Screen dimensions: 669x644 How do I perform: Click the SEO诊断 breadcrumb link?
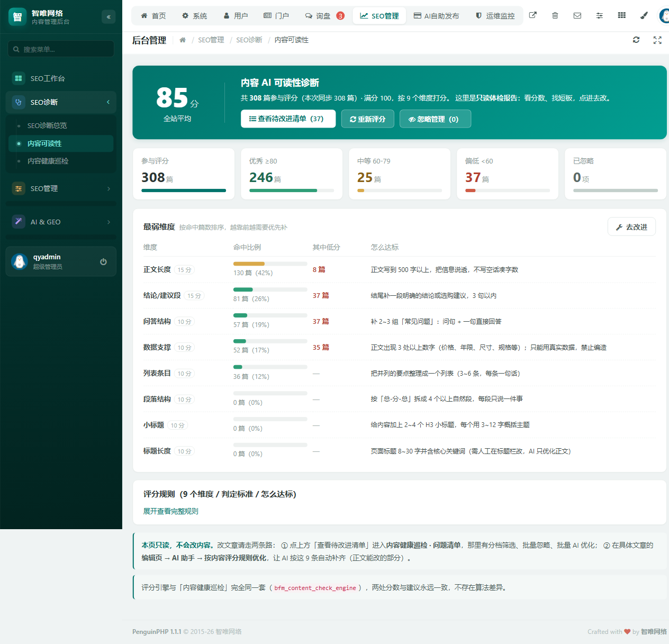[249, 40]
